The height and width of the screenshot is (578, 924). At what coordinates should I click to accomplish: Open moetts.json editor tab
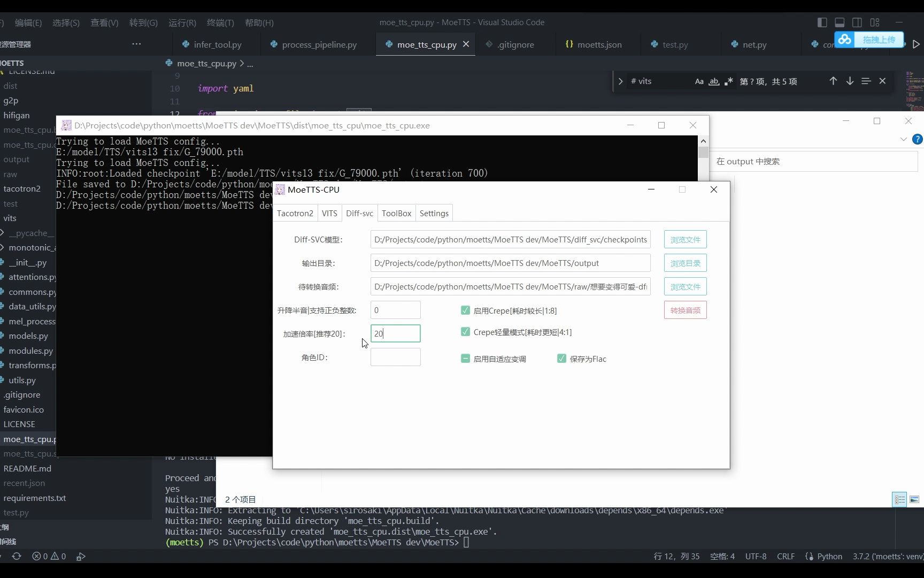coord(599,44)
